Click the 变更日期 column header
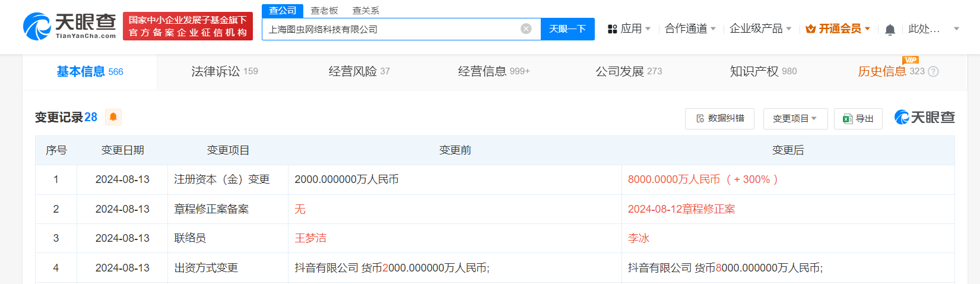The height and width of the screenshot is (284, 980). [122, 150]
